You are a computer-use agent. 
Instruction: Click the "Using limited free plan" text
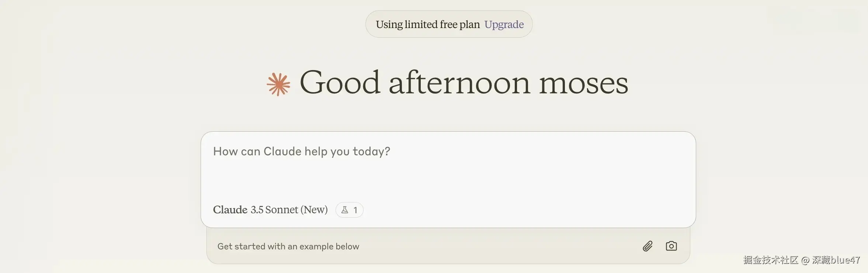coord(428,24)
